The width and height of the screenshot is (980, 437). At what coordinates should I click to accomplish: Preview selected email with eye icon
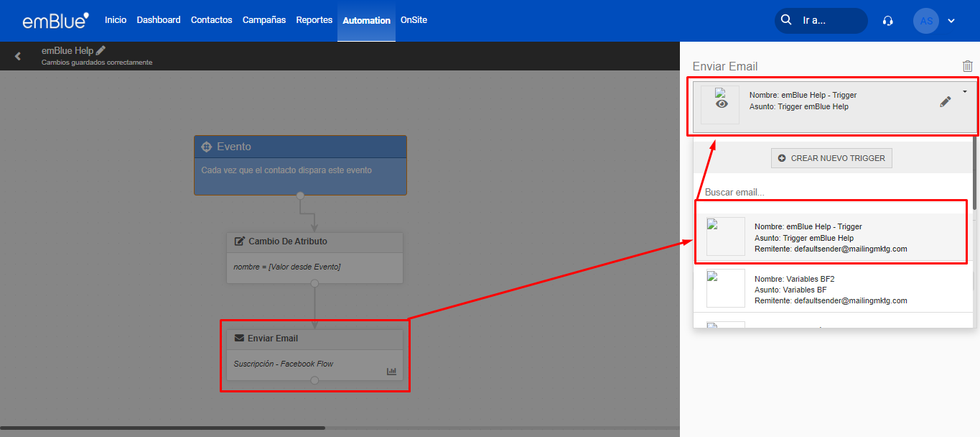(x=722, y=103)
